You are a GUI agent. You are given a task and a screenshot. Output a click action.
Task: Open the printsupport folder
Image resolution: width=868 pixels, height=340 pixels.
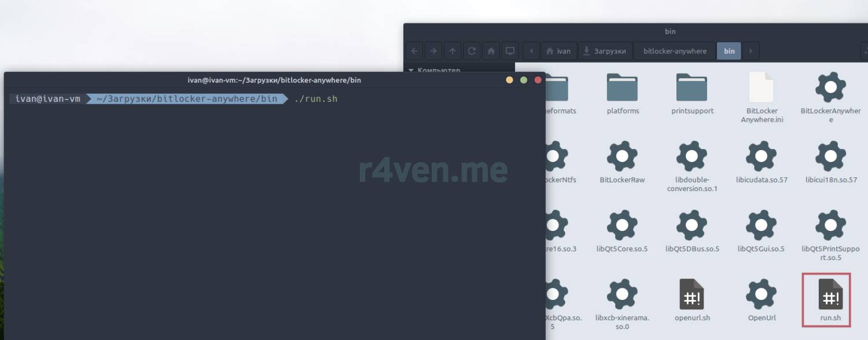pos(692,93)
